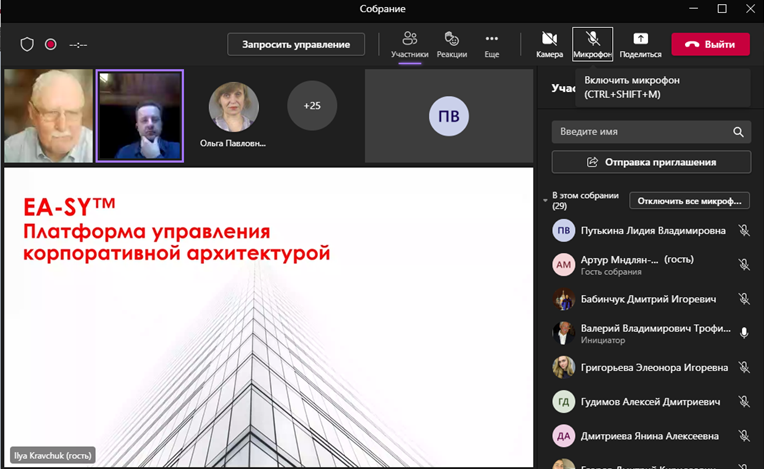
Task: Select Дмитриева Янина Алексеевна in list
Action: [651, 436]
